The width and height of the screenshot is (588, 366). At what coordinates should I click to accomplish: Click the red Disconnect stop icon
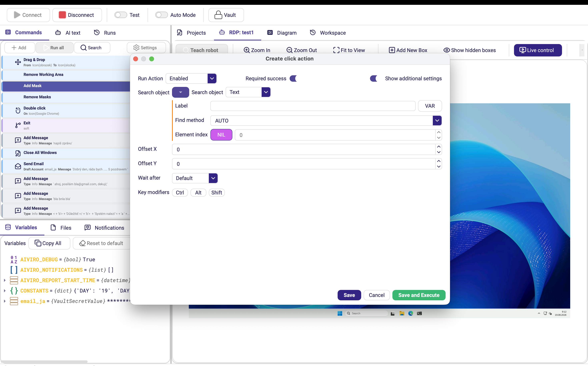coord(62,15)
